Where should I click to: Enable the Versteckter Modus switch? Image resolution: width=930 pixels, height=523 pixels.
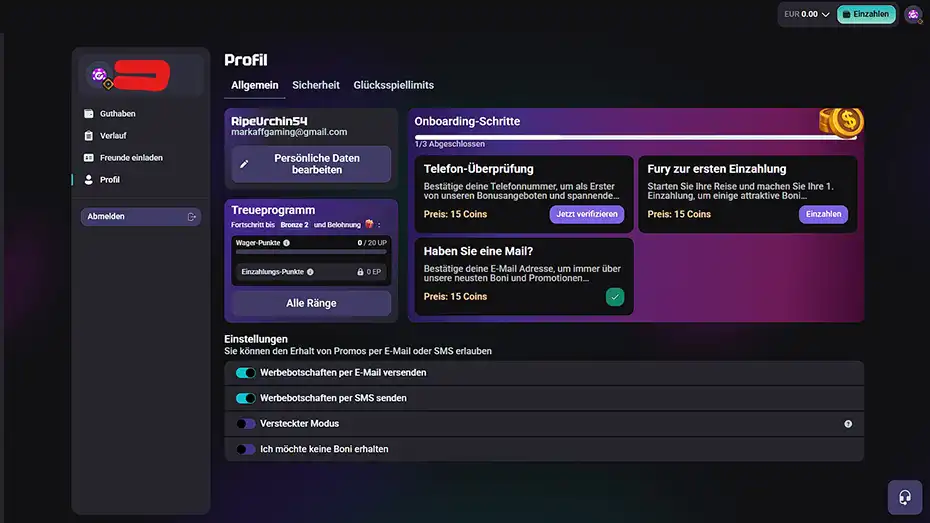click(245, 424)
